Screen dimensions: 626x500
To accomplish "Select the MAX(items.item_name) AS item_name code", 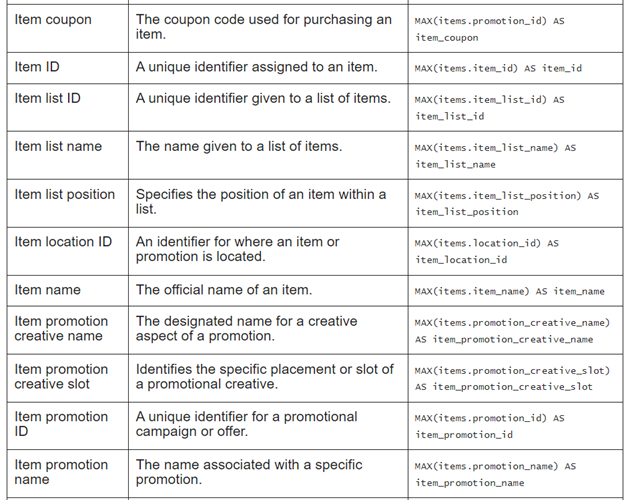I will click(509, 291).
